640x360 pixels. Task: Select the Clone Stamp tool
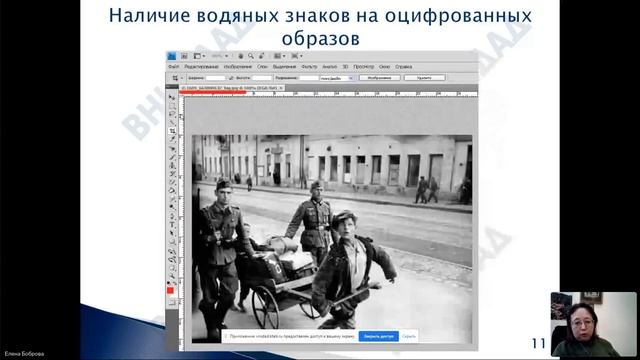[172, 165]
